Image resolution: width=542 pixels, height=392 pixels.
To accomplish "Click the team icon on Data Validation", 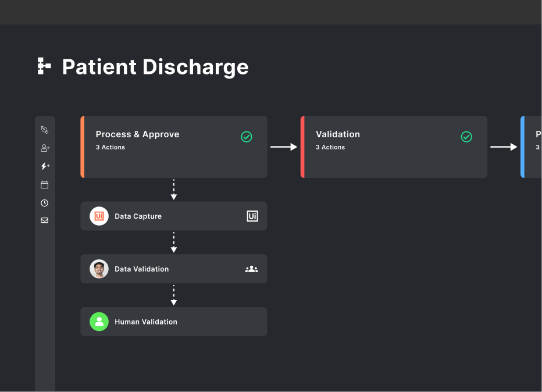I will 251,269.
